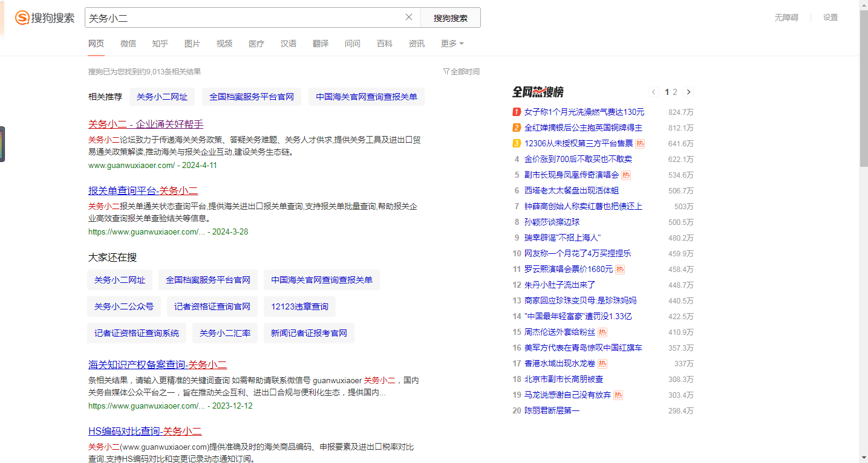Open hot search 陈丽君断层第一
This screenshot has width=868, height=463.
click(552, 410)
